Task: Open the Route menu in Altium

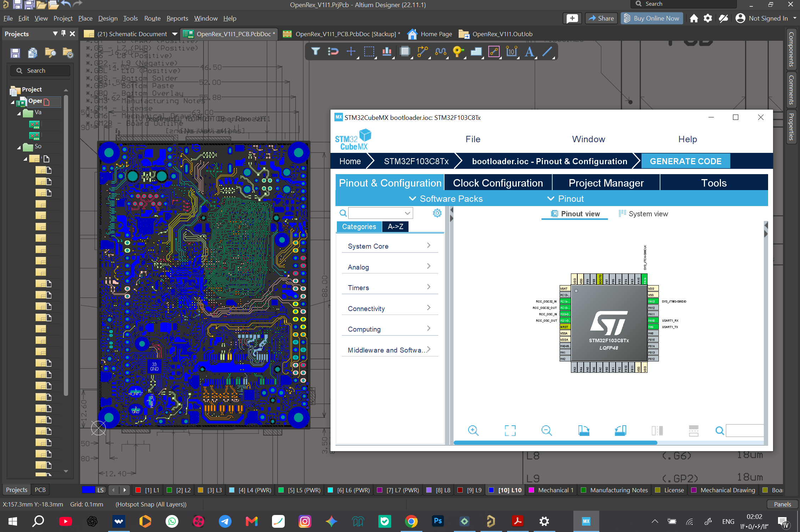Action: tap(152, 18)
